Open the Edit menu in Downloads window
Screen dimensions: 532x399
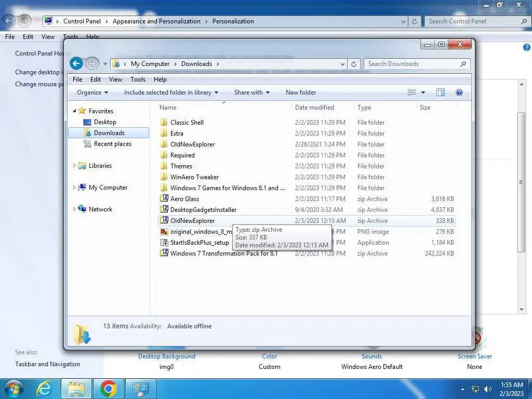click(x=96, y=79)
